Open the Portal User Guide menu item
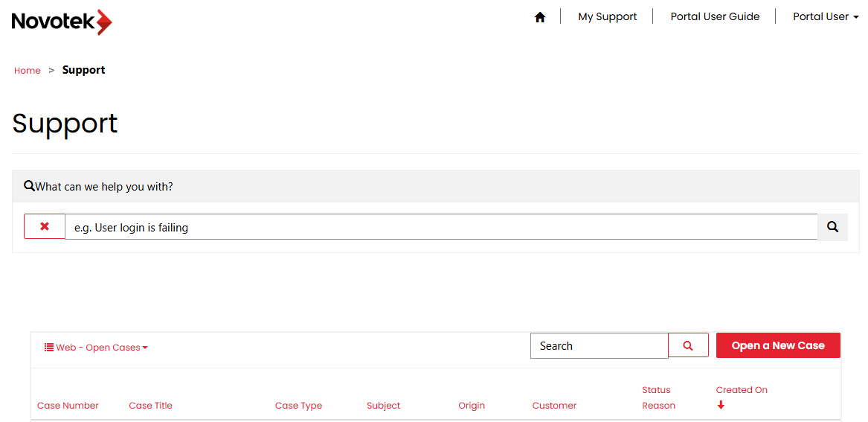The height and width of the screenshot is (422, 868). point(715,16)
